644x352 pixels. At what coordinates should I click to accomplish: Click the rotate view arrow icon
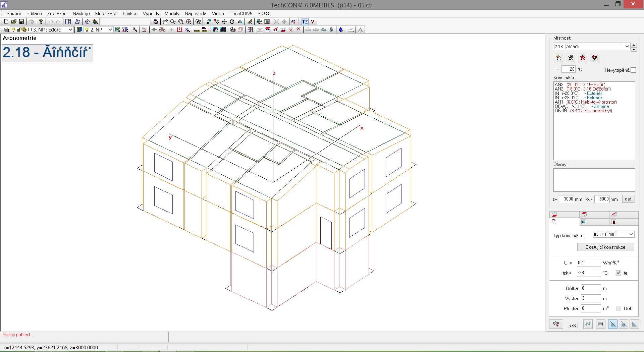pyautogui.click(x=232, y=21)
